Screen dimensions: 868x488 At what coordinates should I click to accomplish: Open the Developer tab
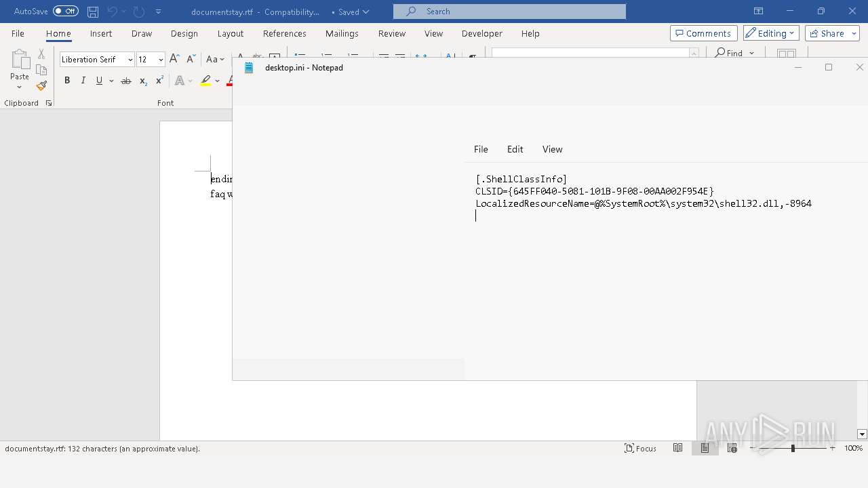482,33
